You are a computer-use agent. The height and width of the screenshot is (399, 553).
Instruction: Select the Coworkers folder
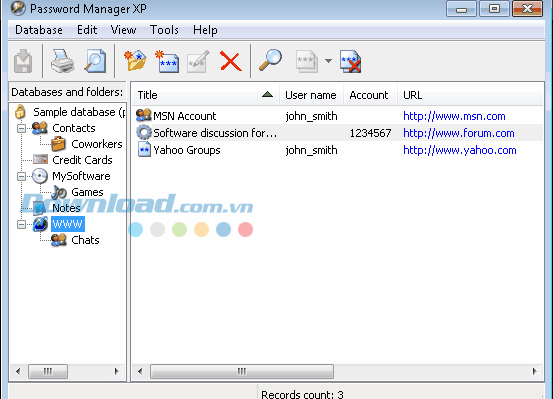pos(97,144)
